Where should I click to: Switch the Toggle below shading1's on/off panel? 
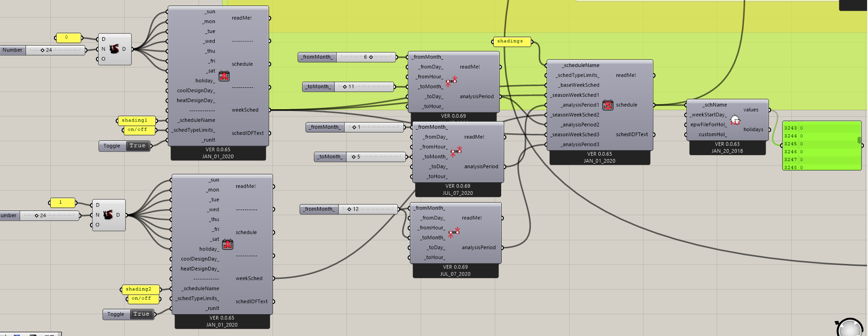[125, 146]
